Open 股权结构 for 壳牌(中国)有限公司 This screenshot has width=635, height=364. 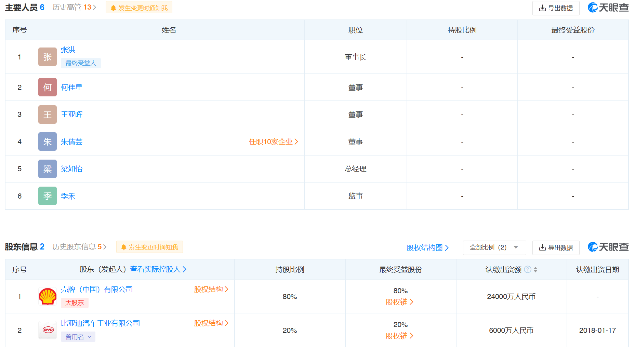(211, 289)
